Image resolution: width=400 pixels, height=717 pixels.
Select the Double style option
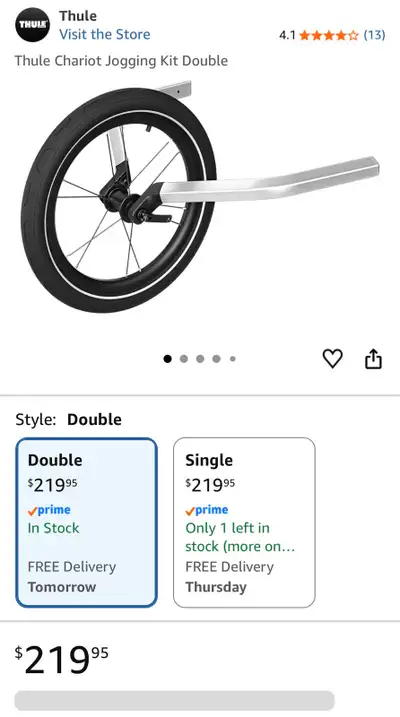[x=86, y=522]
